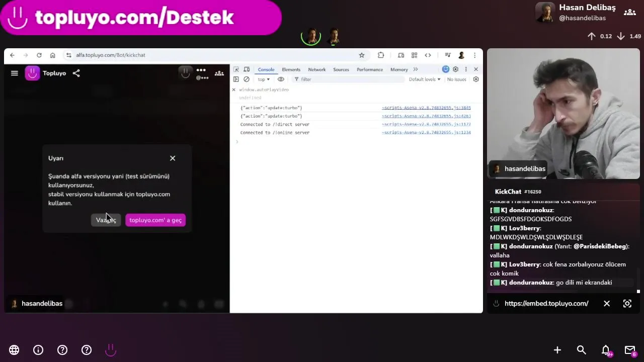644x362 pixels.
Task: Click the console Filter input
Action: coord(349,79)
